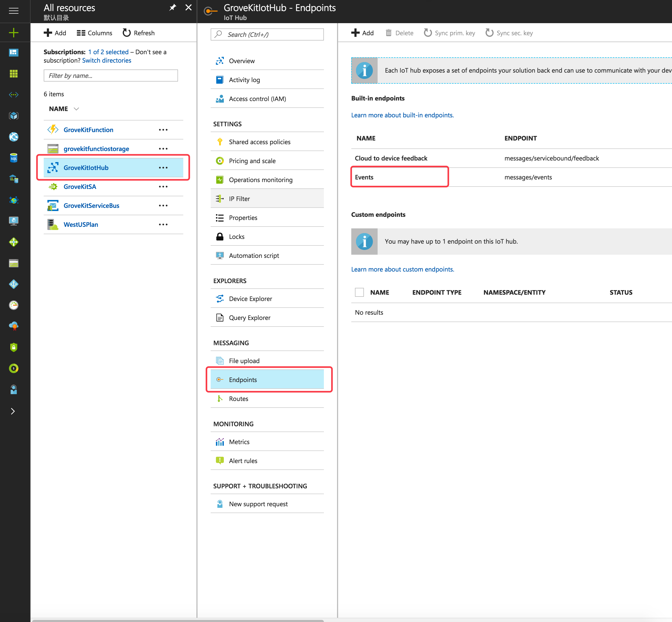This screenshot has width=672, height=622.
Task: Expand the left sidebar more services chevron
Action: (13, 411)
